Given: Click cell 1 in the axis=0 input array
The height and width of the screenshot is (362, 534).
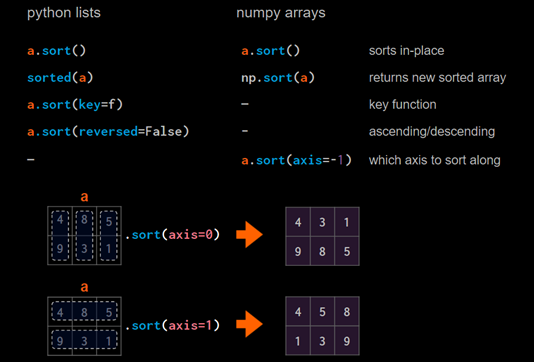Looking at the screenshot, I should (109, 250).
